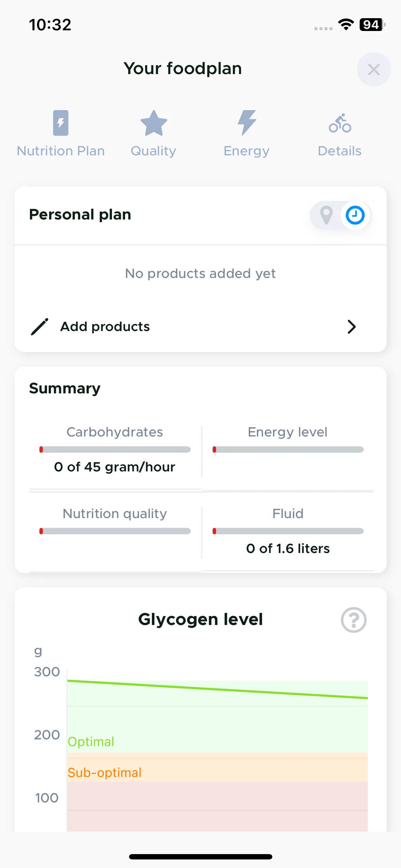This screenshot has height=868, width=401.
Task: Tap the green glycogen line in chart
Action: click(217, 689)
